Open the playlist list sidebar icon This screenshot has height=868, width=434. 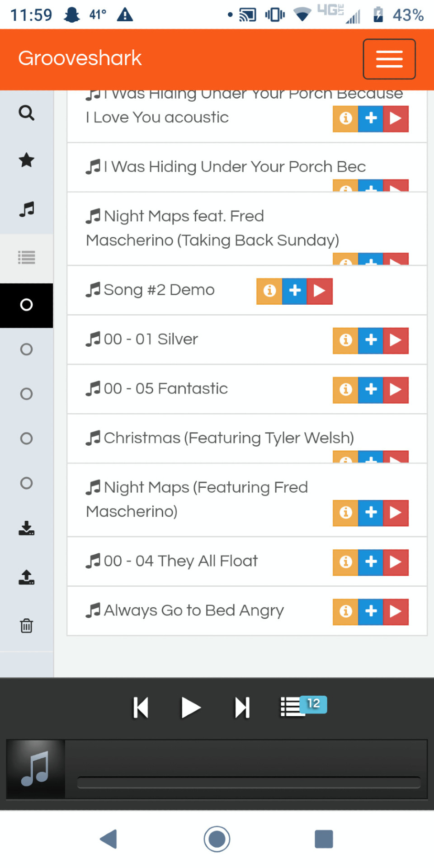(x=27, y=258)
